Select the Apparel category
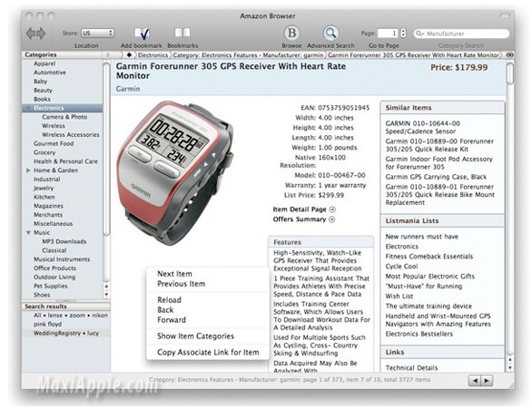Viewport: 532px width, 409px height. (44, 63)
